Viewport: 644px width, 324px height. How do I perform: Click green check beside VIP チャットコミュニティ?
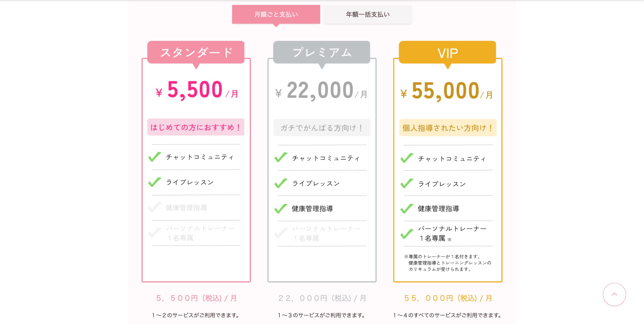click(x=407, y=158)
